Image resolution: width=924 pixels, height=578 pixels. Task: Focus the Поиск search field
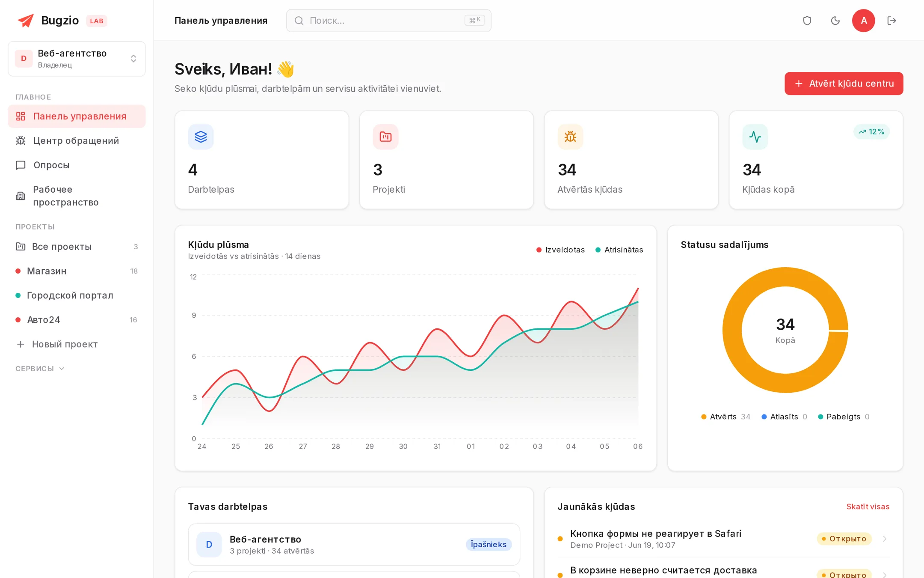coord(388,21)
